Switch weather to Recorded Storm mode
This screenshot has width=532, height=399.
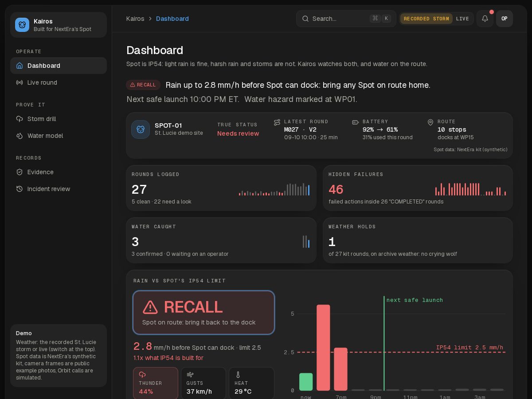point(426,19)
